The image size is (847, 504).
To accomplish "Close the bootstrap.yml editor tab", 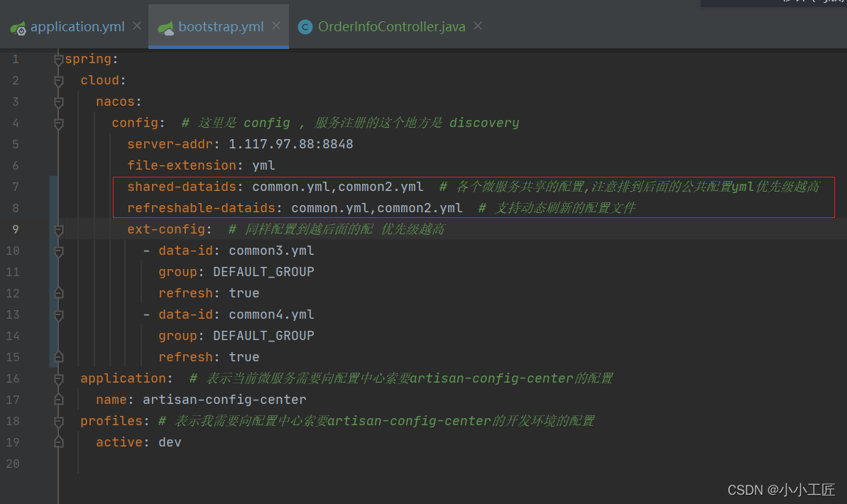I will pyautogui.click(x=276, y=26).
